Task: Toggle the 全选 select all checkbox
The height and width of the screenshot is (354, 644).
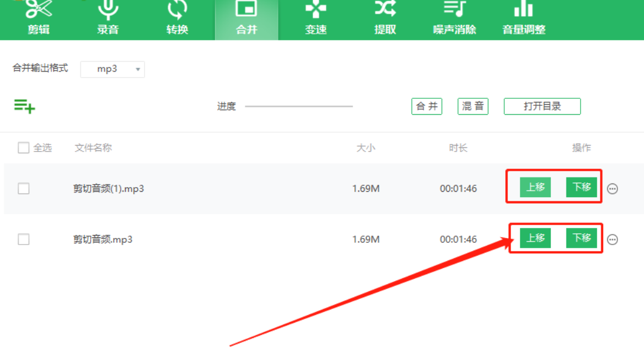Action: (24, 147)
